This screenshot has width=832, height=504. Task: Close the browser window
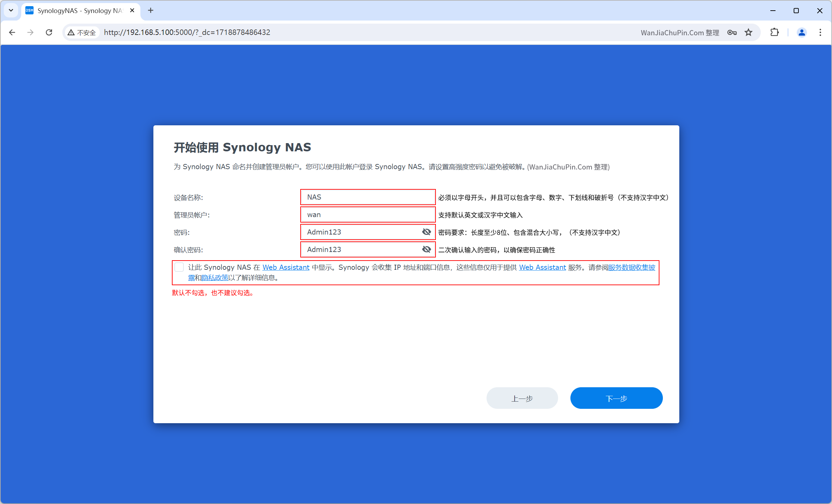[820, 11]
